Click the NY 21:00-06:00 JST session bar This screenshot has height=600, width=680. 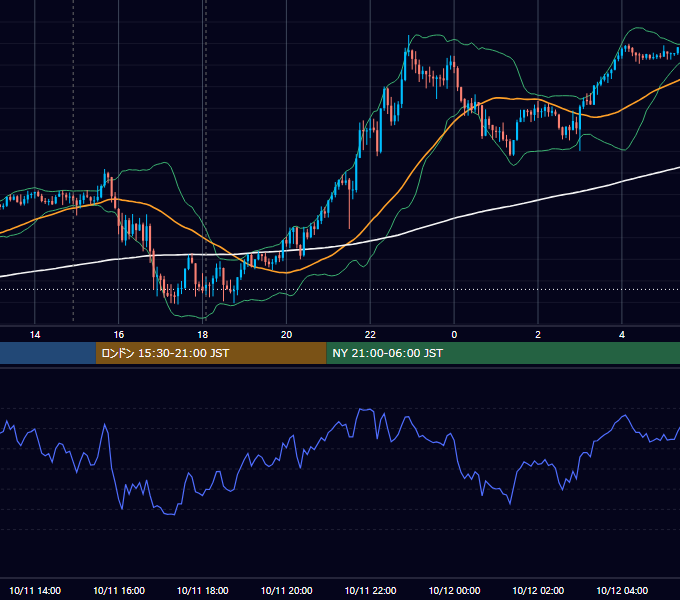coord(503,353)
